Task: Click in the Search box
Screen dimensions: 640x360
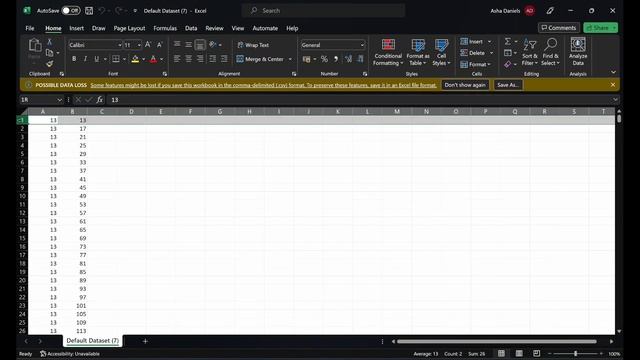Action: pos(323,11)
